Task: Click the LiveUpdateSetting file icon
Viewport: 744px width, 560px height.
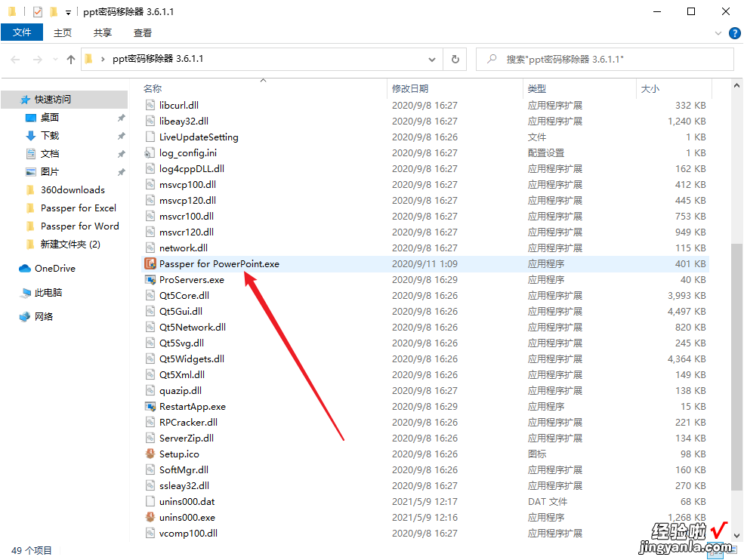Action: pos(150,137)
